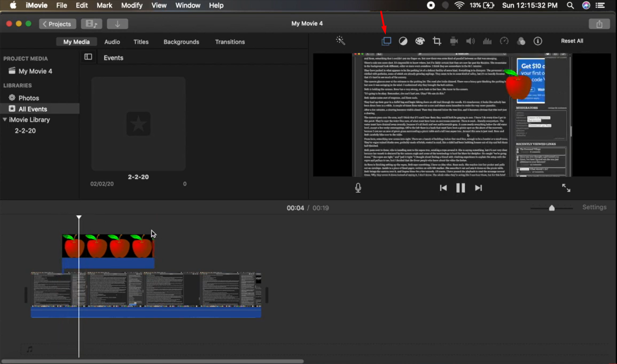The height and width of the screenshot is (364, 617).
Task: Open the volume speaker tool
Action: pyautogui.click(x=470, y=41)
